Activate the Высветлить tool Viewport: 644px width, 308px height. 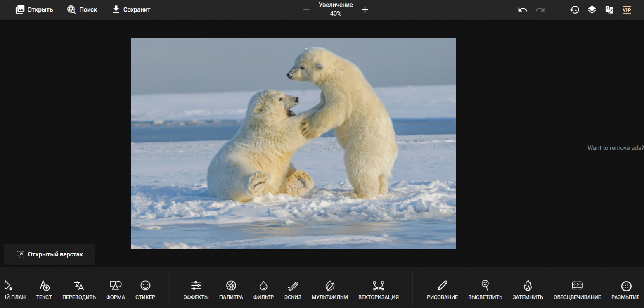(485, 289)
